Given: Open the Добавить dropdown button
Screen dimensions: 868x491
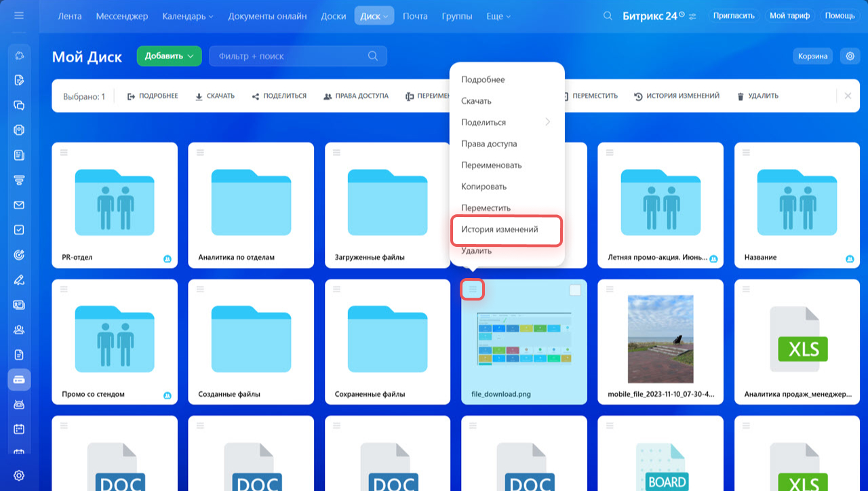Looking at the screenshot, I should point(170,56).
